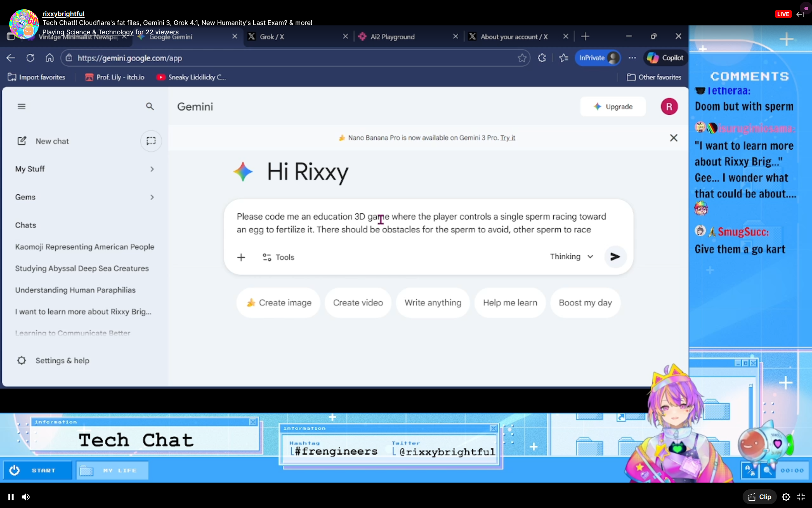Click the Upgrade button

613,107
